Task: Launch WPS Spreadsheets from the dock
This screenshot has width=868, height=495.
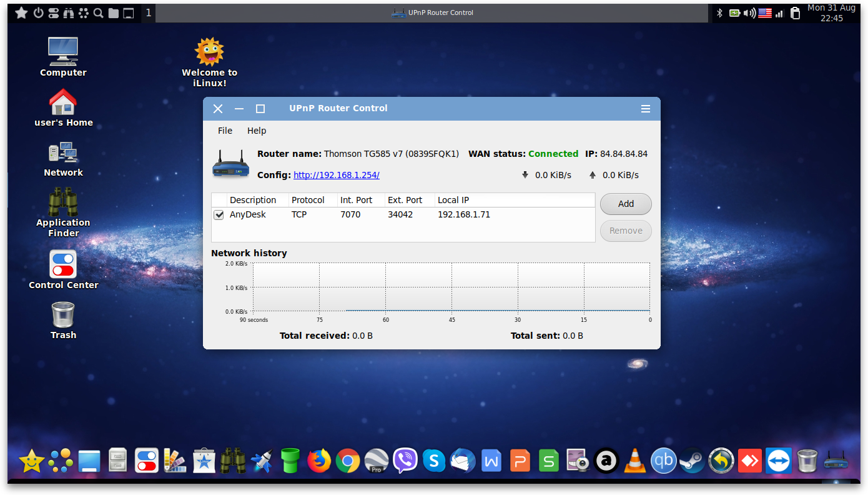Action: click(x=549, y=461)
